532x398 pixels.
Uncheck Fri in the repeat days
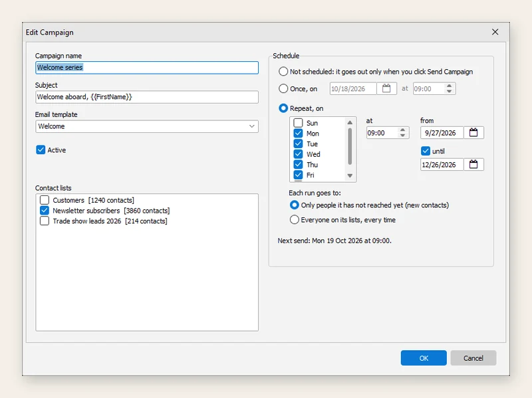[x=298, y=175]
